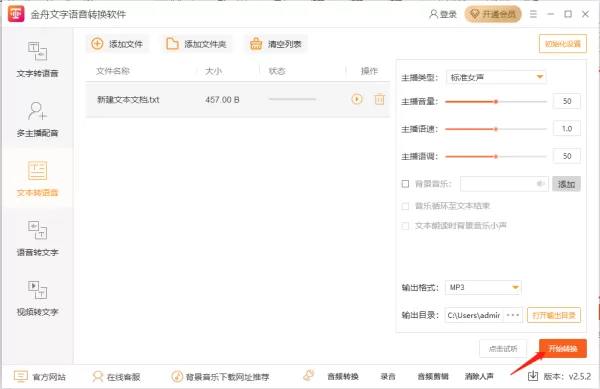Click the version download icon

(x=533, y=376)
